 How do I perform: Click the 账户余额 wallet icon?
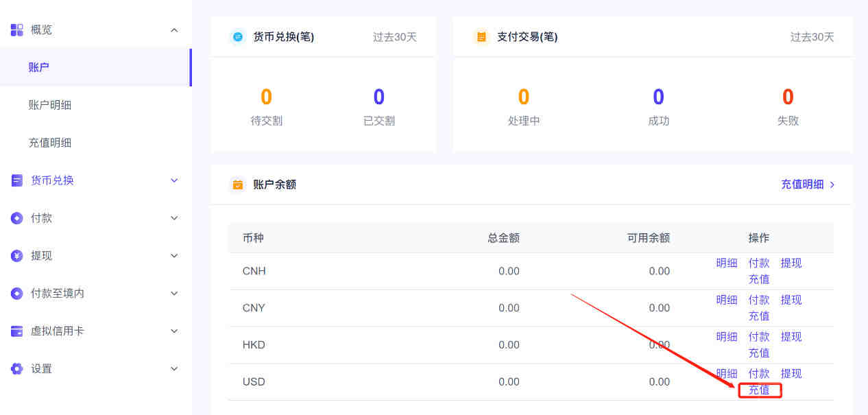coord(238,185)
